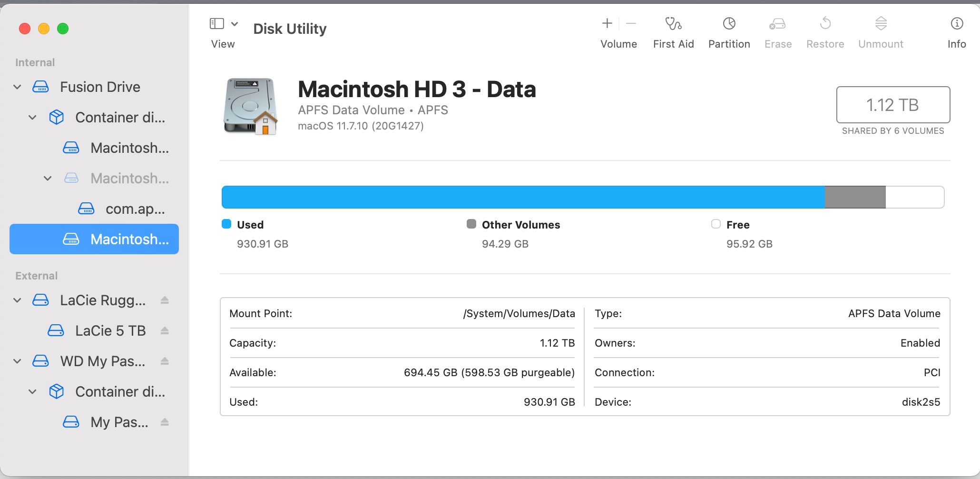Select the first Macintosh volume under Container

pyautogui.click(x=94, y=148)
